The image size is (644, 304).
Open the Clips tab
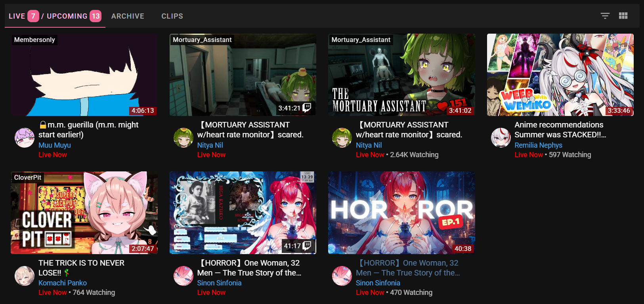click(x=172, y=16)
